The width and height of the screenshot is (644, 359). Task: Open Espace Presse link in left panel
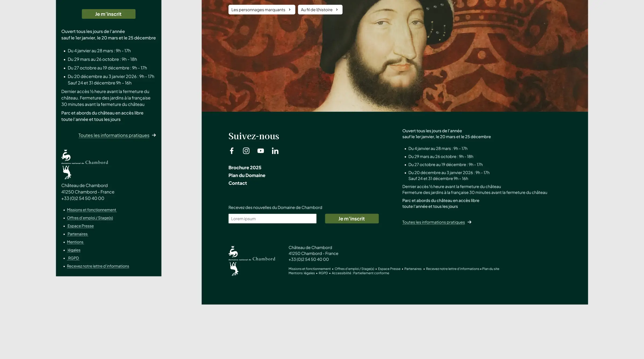80,226
